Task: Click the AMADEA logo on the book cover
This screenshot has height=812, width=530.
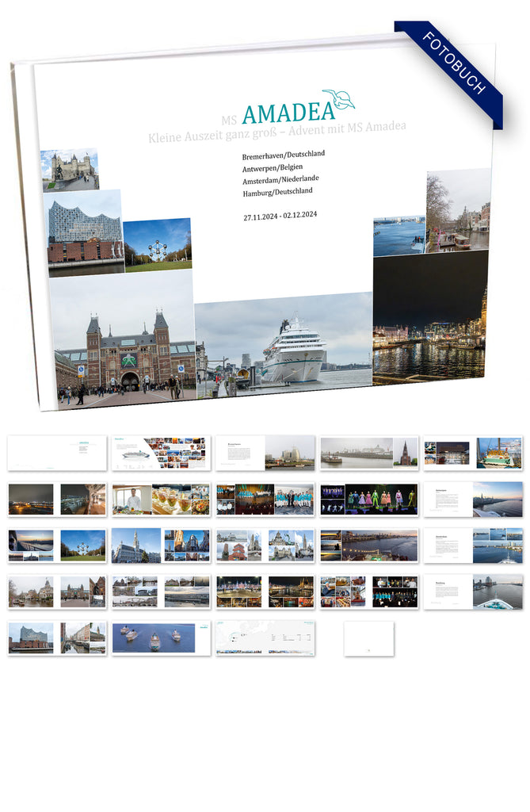Action: 289,113
